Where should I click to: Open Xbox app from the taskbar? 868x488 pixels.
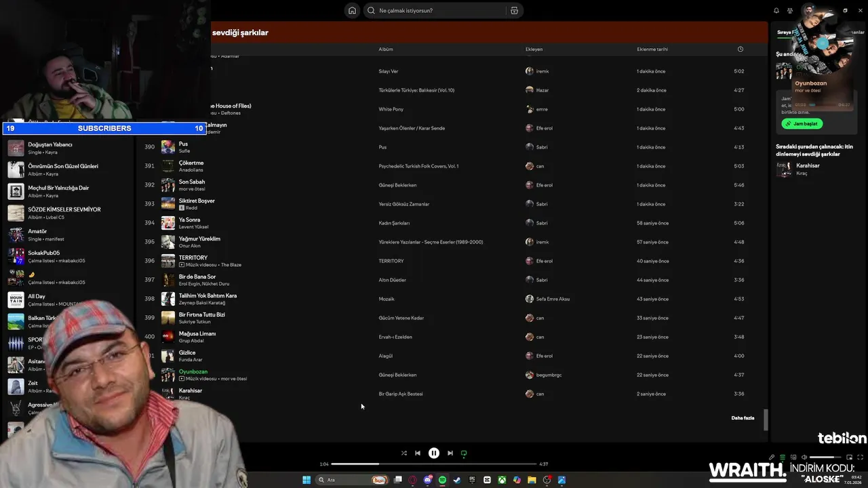(502, 480)
